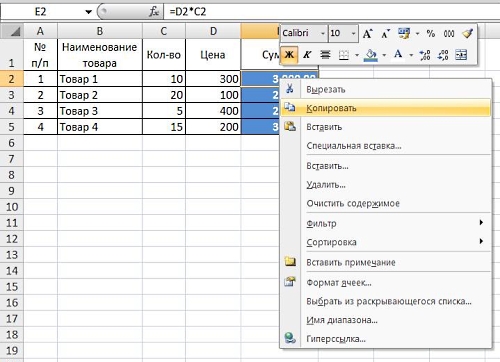Select the format painter brush icon
500x362 pixels.
[468, 34]
